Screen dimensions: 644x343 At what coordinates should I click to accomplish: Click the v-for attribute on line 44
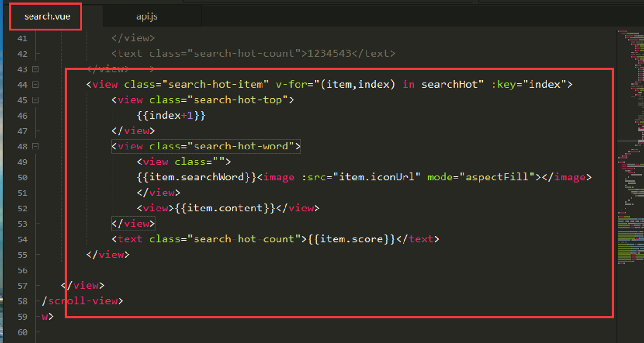point(291,84)
